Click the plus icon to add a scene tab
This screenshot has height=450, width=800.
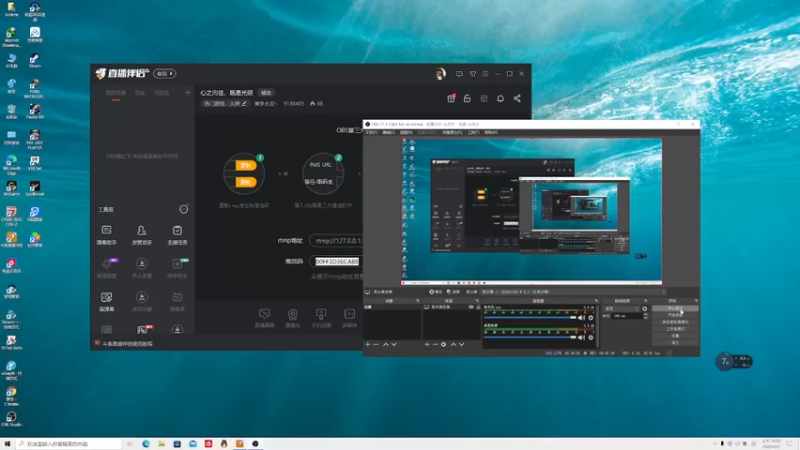pyautogui.click(x=188, y=92)
